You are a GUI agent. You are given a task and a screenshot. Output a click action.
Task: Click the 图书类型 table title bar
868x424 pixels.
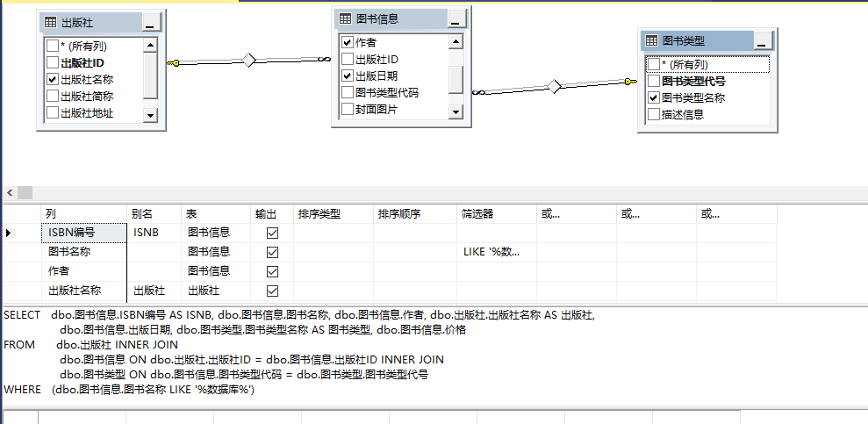point(707,40)
